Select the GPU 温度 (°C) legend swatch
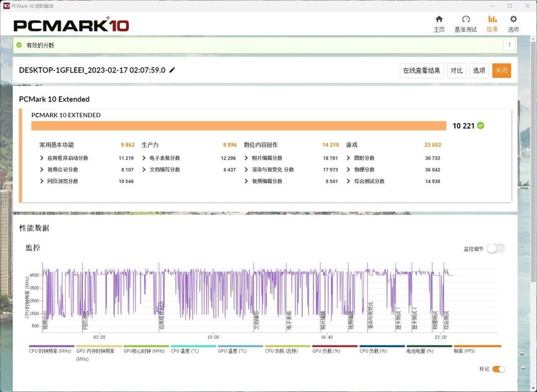Screen dimensions: 537x392 (241, 346)
